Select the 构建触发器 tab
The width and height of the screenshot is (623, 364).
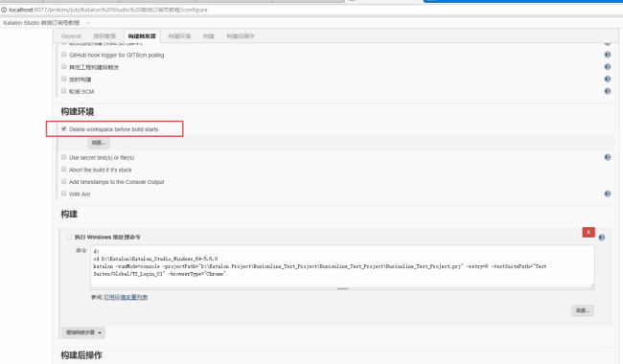[142, 36]
